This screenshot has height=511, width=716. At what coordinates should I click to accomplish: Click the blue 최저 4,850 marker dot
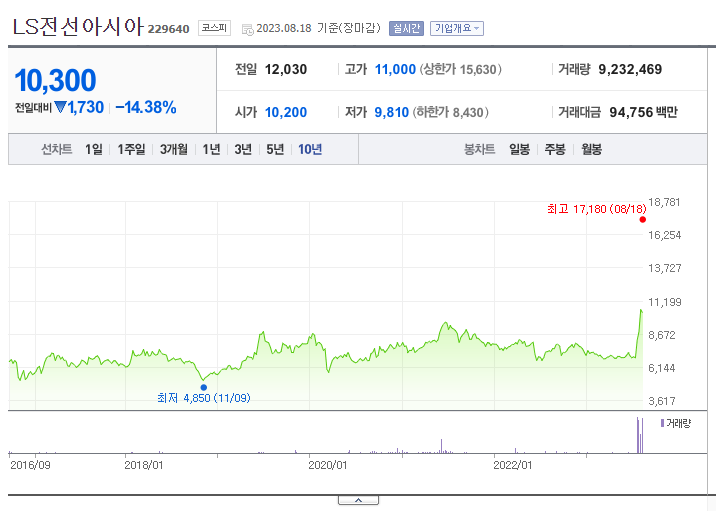[x=204, y=387]
